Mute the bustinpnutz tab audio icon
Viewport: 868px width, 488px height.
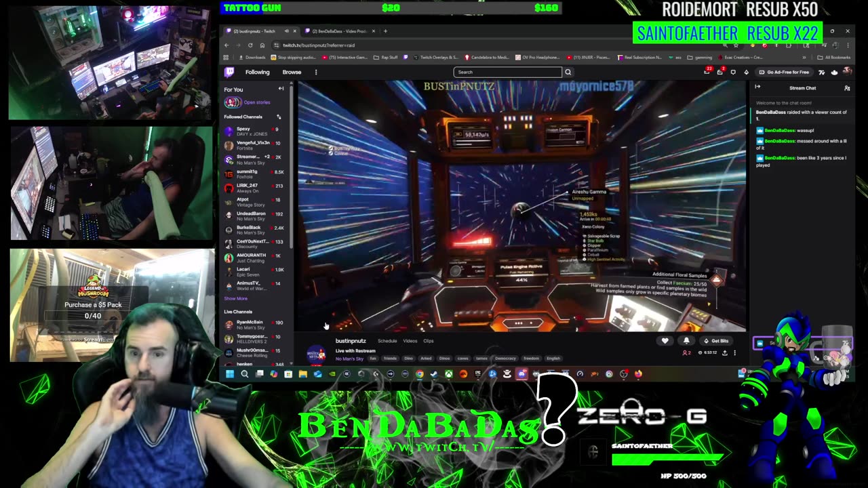(x=286, y=31)
